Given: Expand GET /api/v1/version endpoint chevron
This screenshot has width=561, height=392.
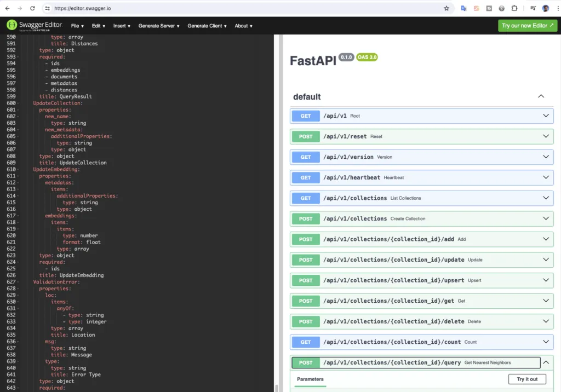Looking at the screenshot, I should tap(546, 157).
